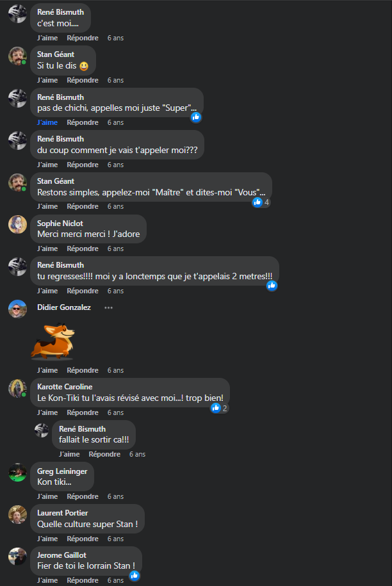Open Stan Géant's profile from "Si tu le dis"
392x586 pixels.
56,54
